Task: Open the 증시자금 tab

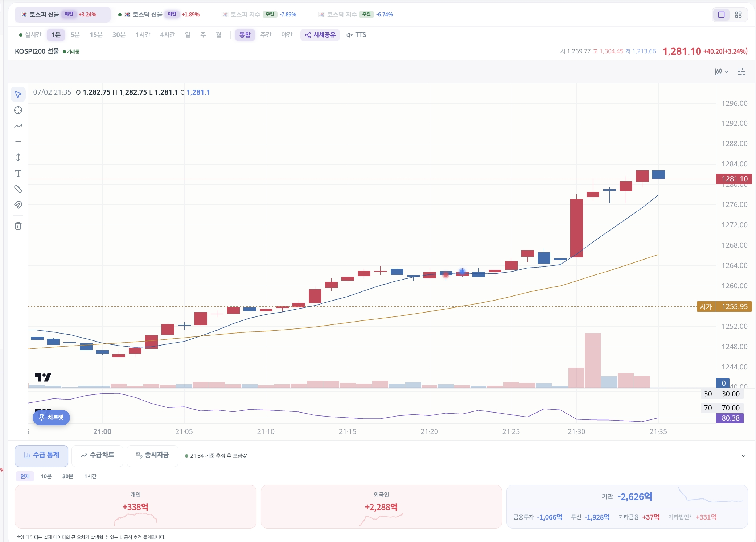Action: point(152,455)
